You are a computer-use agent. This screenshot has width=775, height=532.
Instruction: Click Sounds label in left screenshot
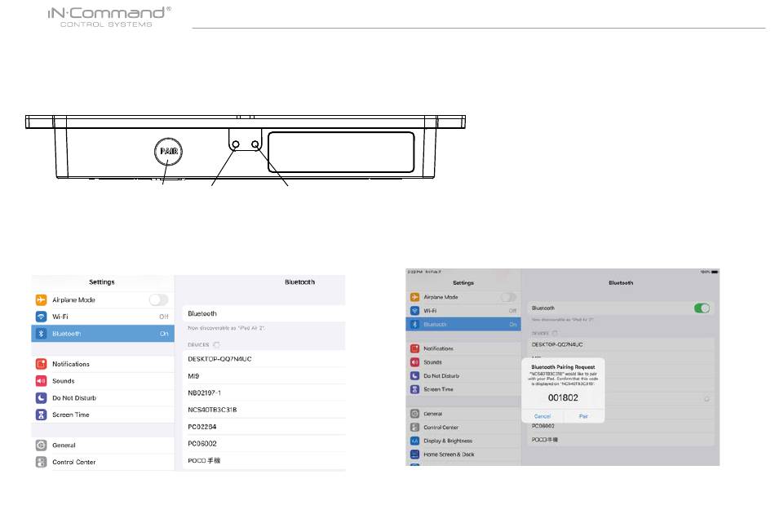(x=64, y=381)
